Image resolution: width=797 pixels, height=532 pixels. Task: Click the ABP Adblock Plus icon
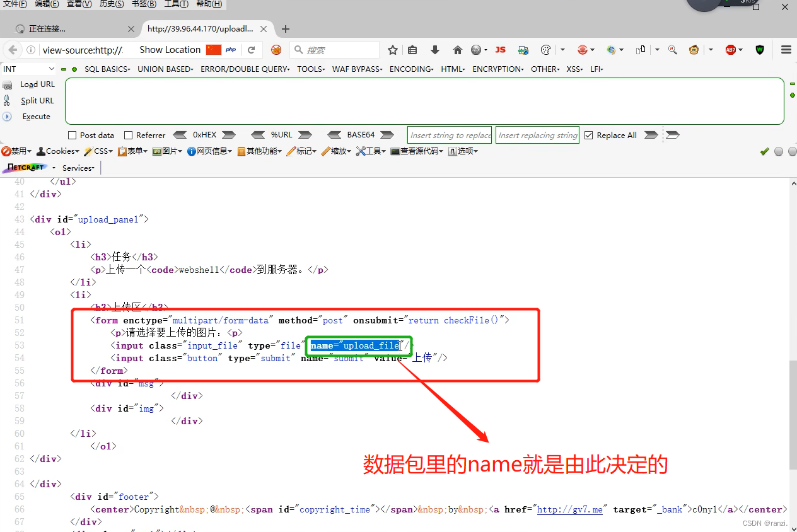tap(731, 50)
